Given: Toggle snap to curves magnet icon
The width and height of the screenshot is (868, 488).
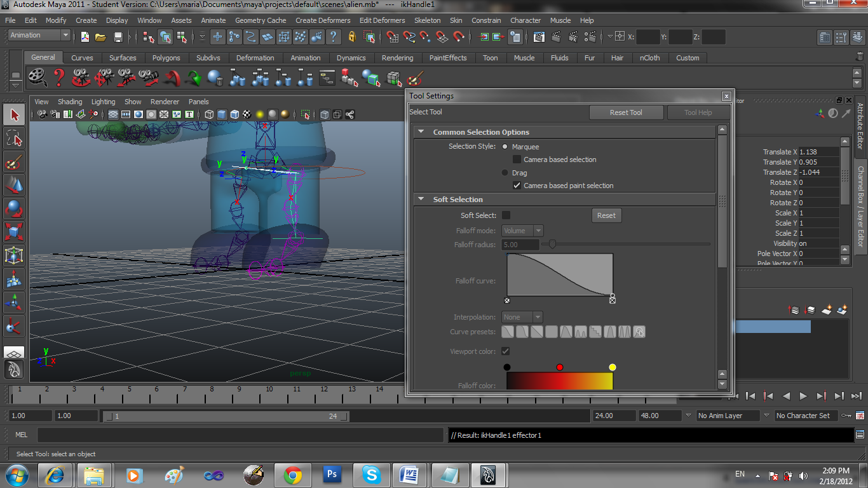Looking at the screenshot, I should tap(408, 37).
